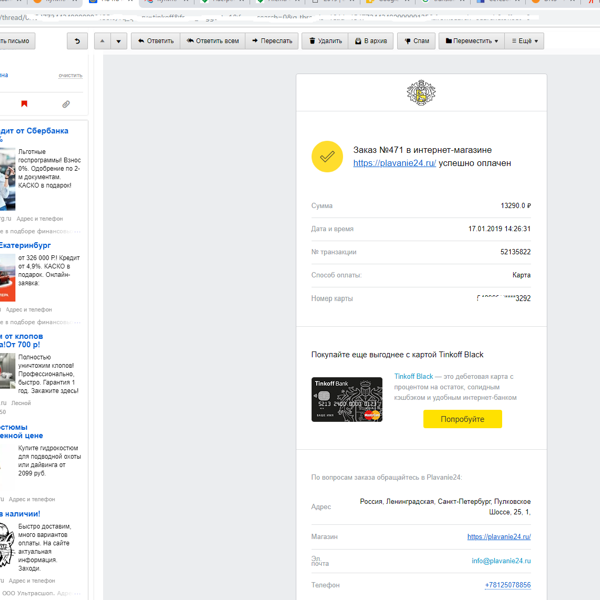
Task: Click the +78125078856 phone link
Action: coord(508,585)
